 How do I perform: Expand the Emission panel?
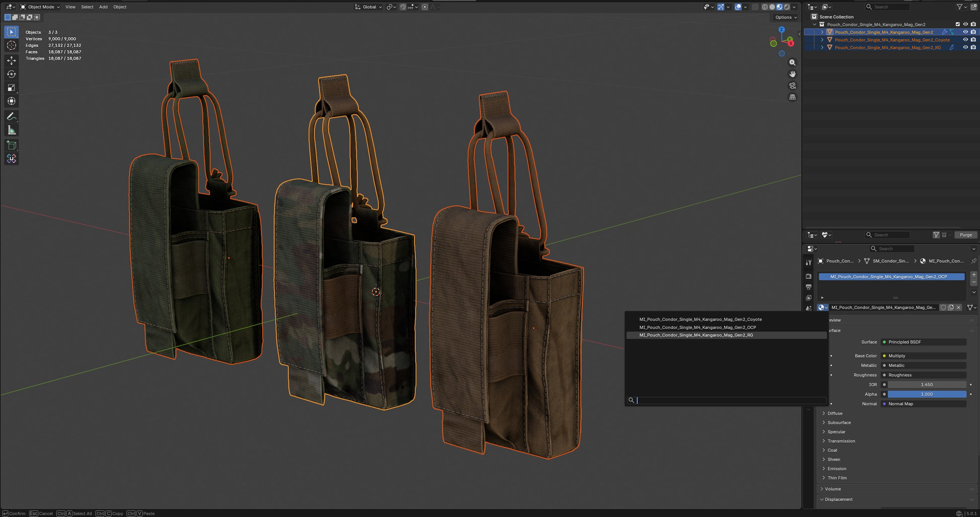point(836,469)
